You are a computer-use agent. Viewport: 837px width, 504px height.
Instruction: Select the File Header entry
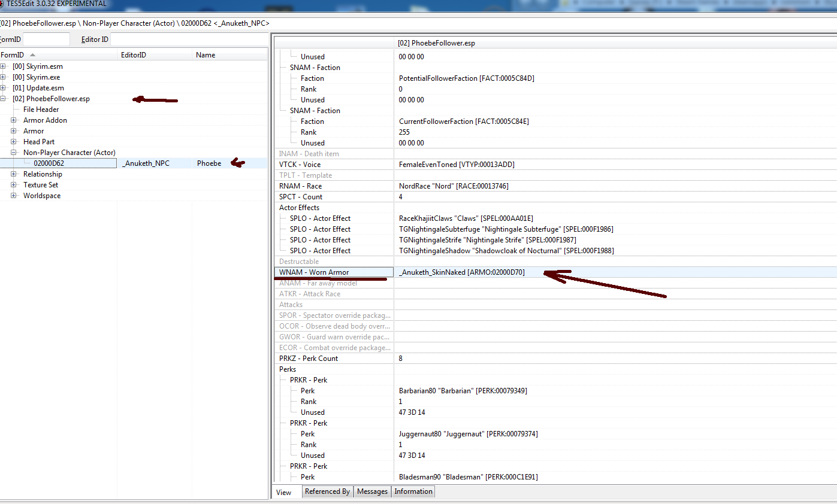41,110
